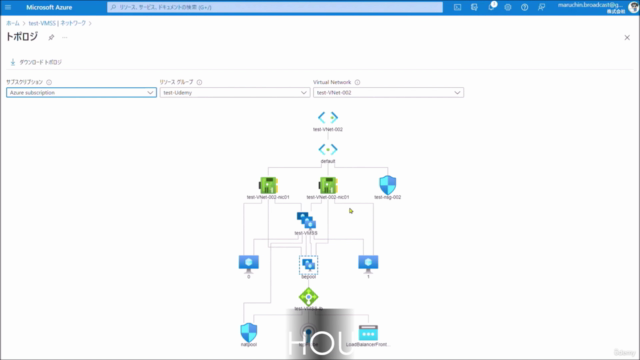Close the topology blade
This screenshot has width=640, height=360.
[x=627, y=38]
